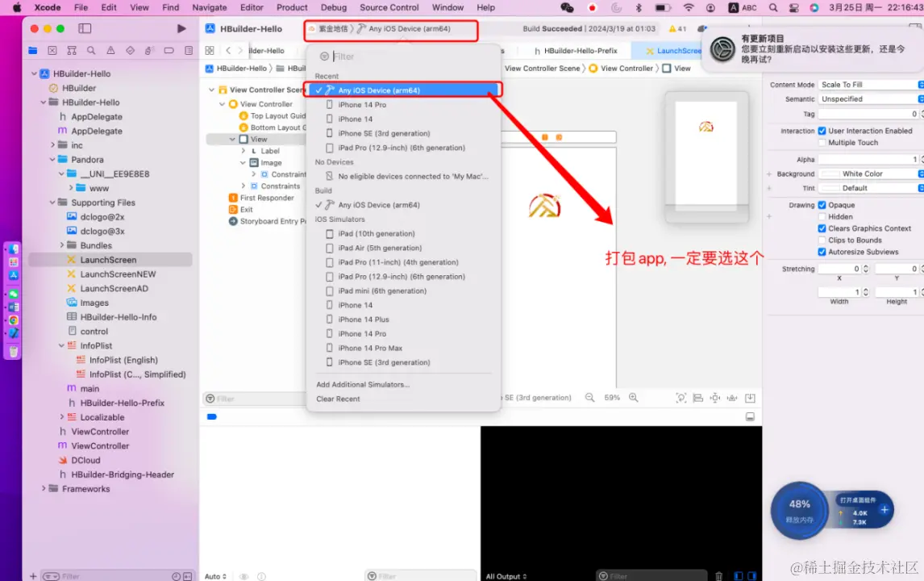
Task: Click the embed-in stack view icon
Action: (750, 398)
